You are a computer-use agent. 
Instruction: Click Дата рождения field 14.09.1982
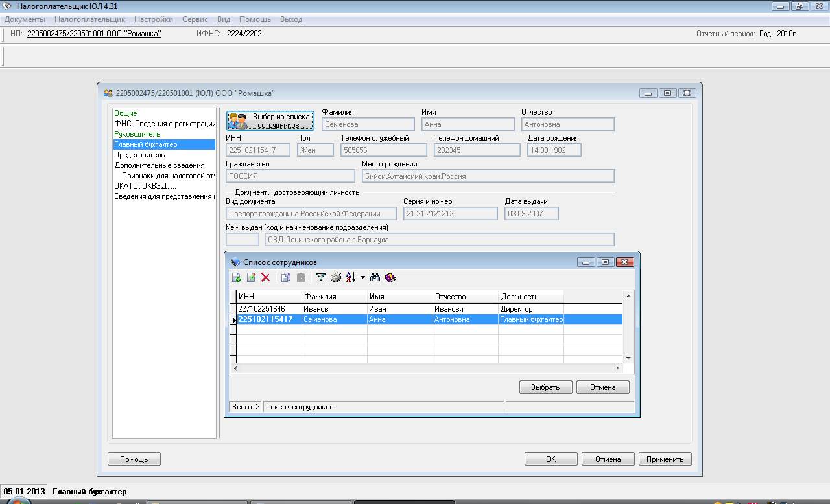554,150
